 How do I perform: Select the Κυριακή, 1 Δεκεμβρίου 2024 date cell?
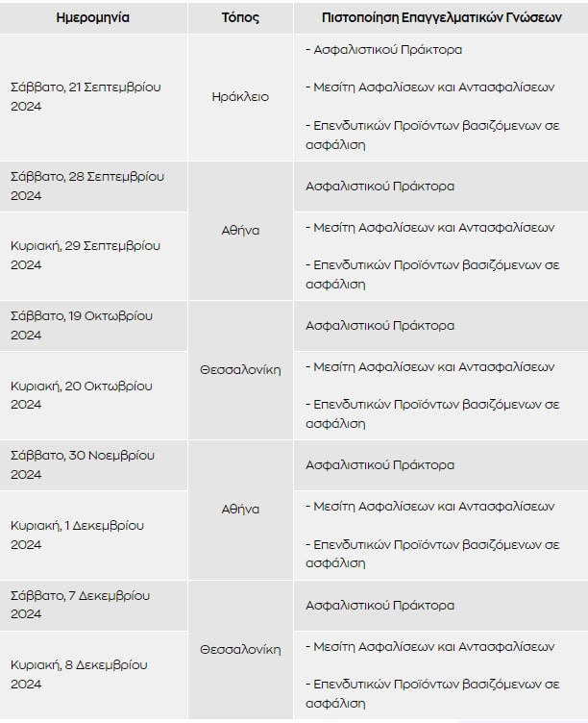(x=93, y=535)
